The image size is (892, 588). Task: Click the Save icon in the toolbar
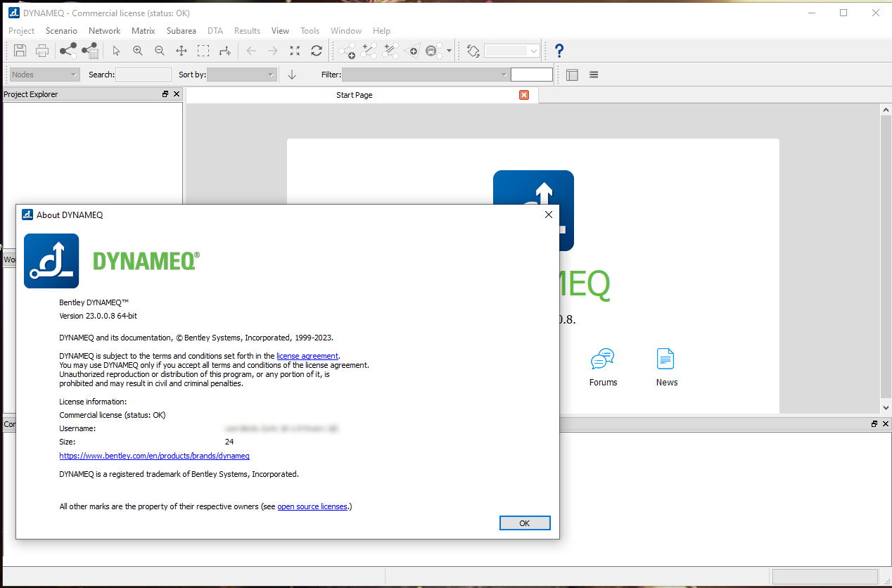pyautogui.click(x=20, y=51)
